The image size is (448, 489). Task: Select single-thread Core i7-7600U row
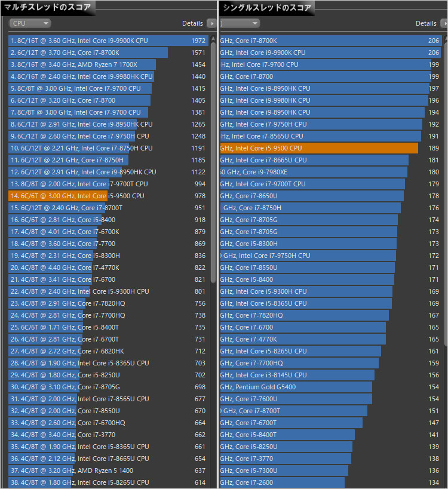click(x=331, y=399)
